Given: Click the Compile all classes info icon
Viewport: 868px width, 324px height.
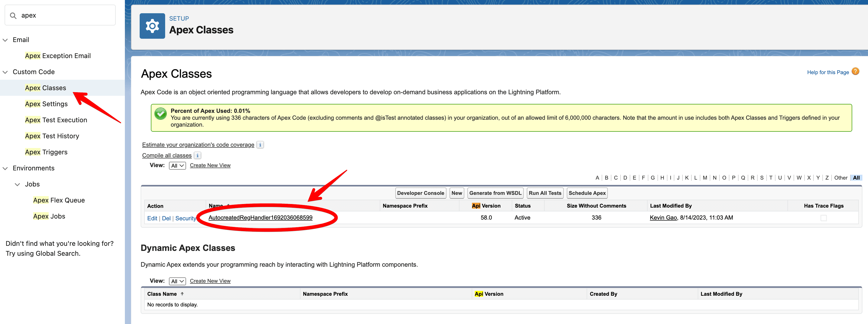Looking at the screenshot, I should pos(198,155).
